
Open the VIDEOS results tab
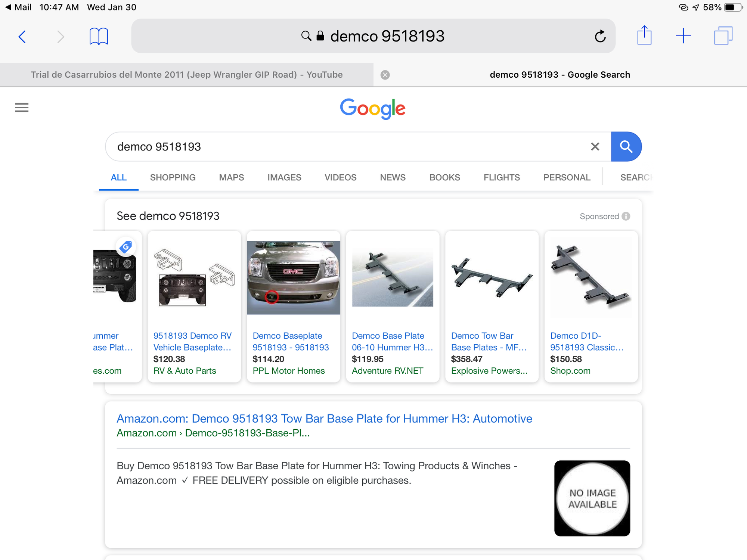pyautogui.click(x=340, y=177)
